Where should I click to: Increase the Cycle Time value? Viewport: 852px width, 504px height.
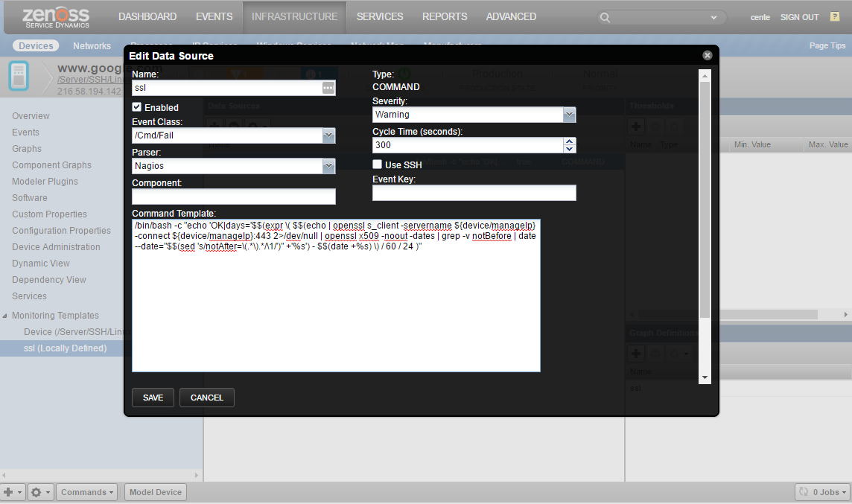570,141
